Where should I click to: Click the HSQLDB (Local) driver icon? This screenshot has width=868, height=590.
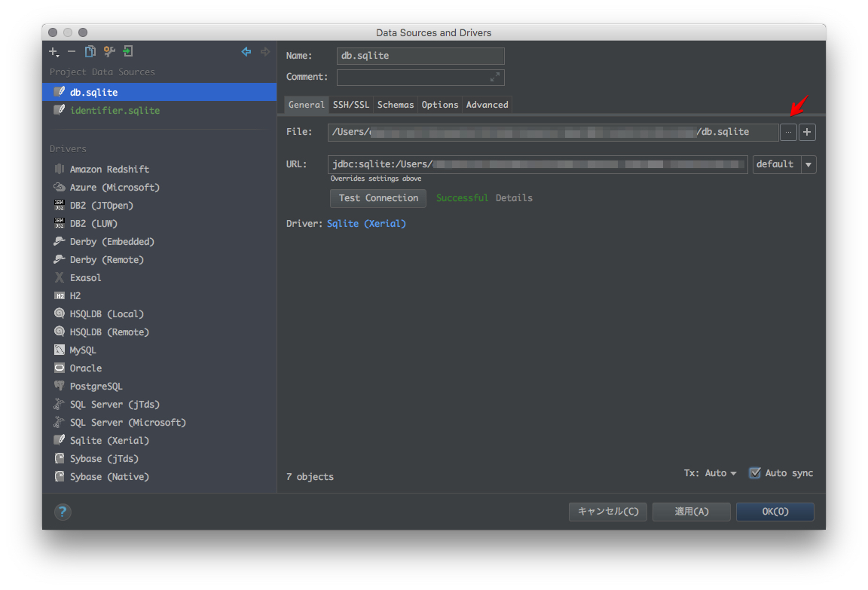pyautogui.click(x=60, y=313)
